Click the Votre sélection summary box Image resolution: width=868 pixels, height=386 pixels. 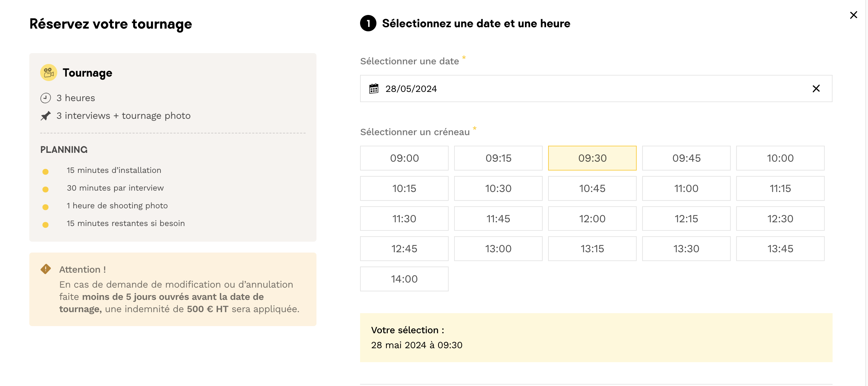pyautogui.click(x=596, y=338)
